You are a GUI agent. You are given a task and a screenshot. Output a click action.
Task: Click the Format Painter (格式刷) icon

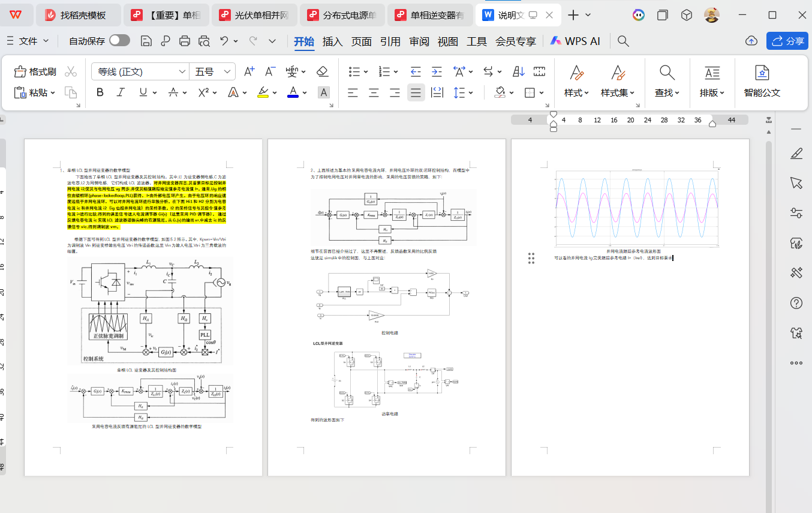pyautogui.click(x=21, y=72)
